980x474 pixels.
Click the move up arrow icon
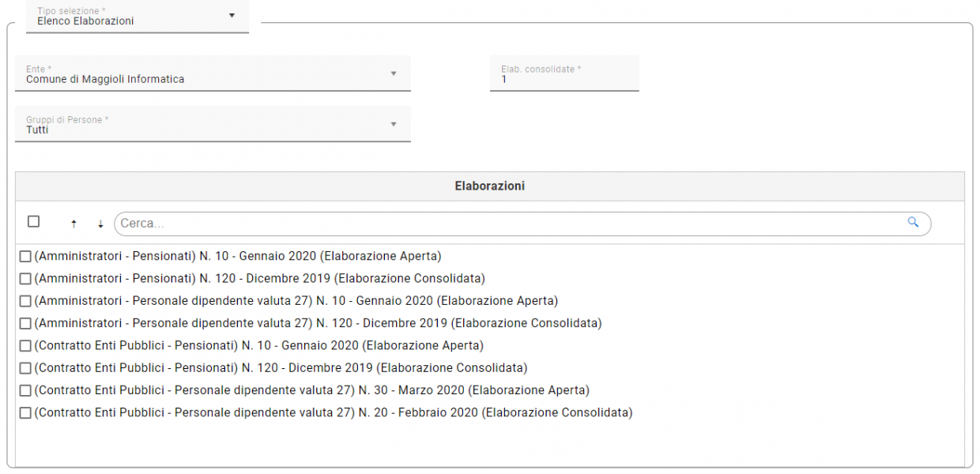(73, 224)
